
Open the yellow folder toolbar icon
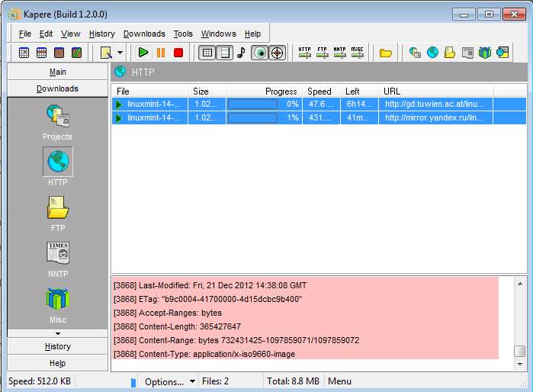386,53
